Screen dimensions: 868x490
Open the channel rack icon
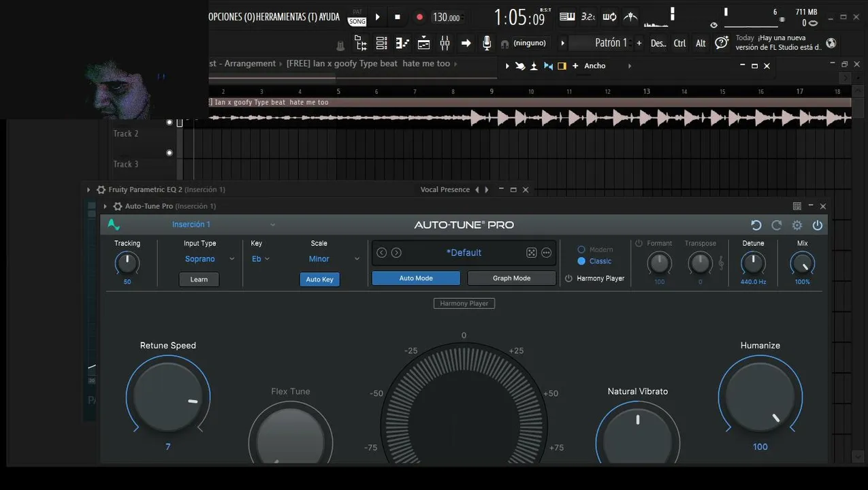(x=381, y=44)
